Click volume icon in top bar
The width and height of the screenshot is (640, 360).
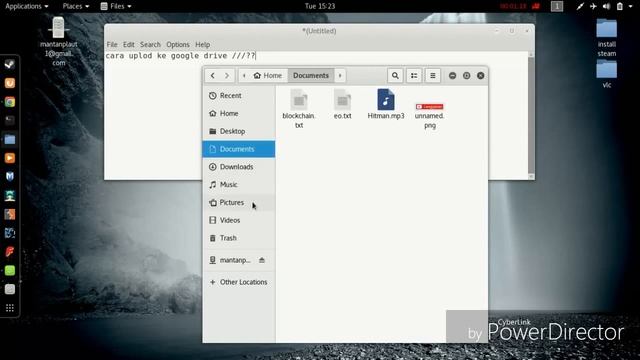tap(607, 6)
